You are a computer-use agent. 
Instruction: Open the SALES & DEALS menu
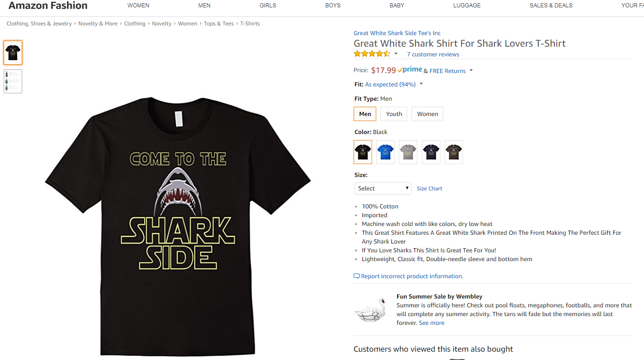click(551, 6)
